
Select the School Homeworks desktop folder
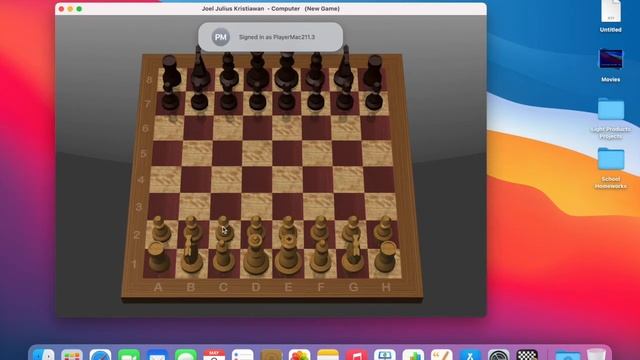611,168
